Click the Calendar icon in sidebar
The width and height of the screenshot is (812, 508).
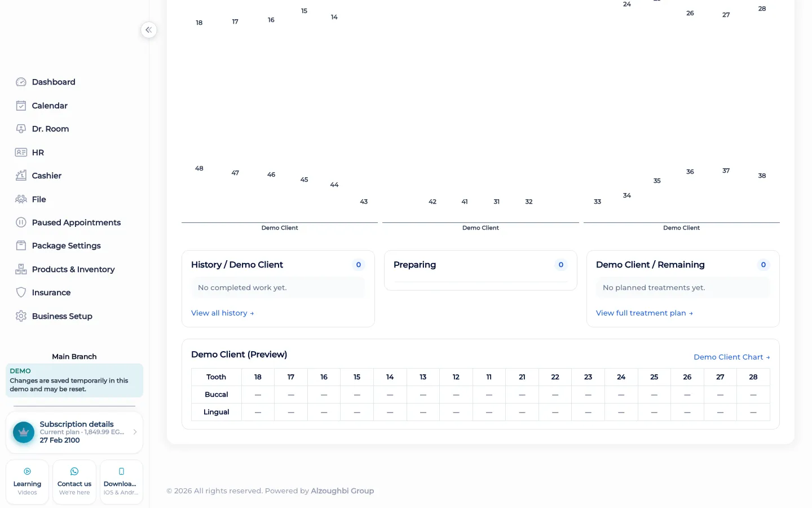(21, 106)
